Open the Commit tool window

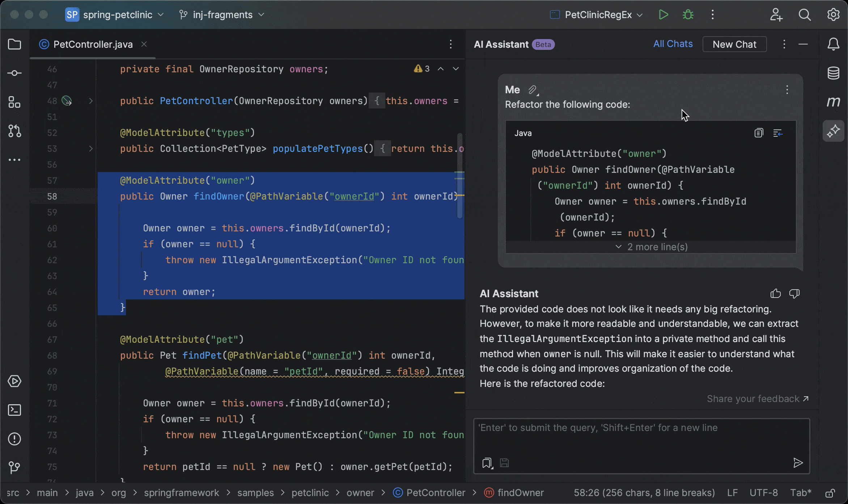[14, 73]
